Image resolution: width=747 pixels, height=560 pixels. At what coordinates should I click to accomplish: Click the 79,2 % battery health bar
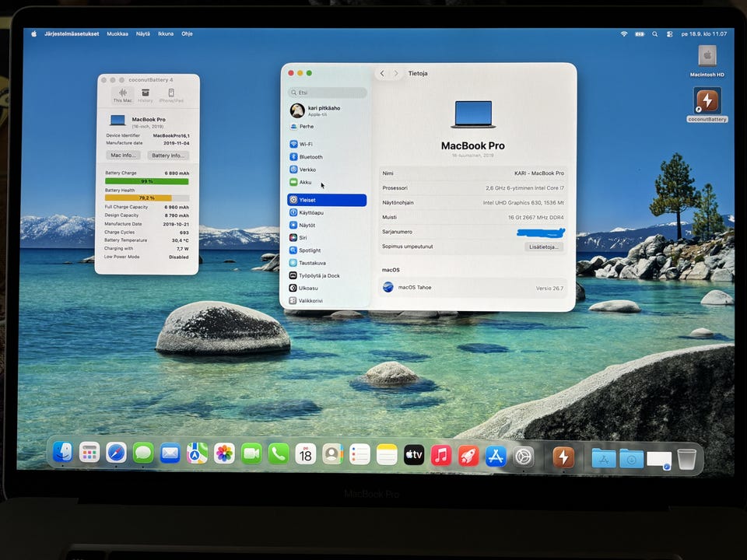(147, 198)
